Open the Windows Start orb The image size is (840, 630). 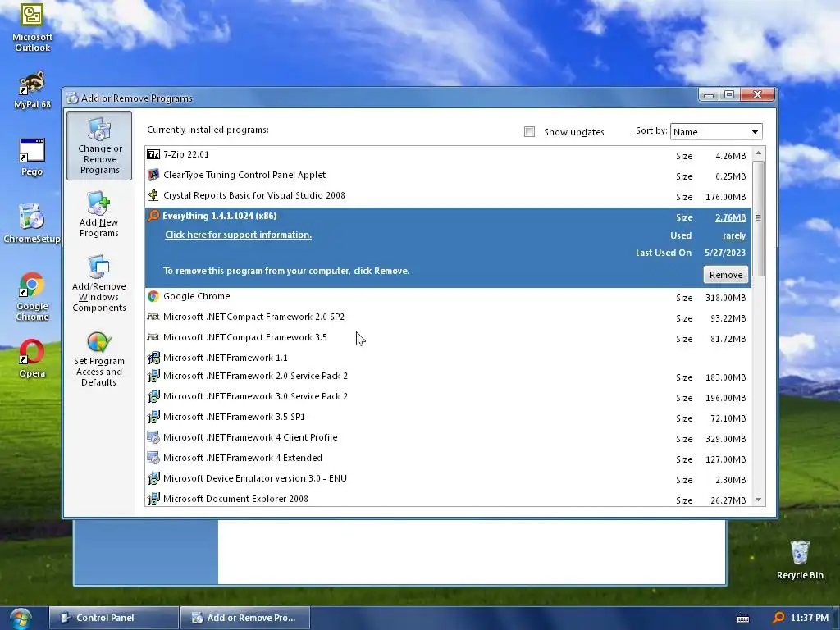click(21, 619)
